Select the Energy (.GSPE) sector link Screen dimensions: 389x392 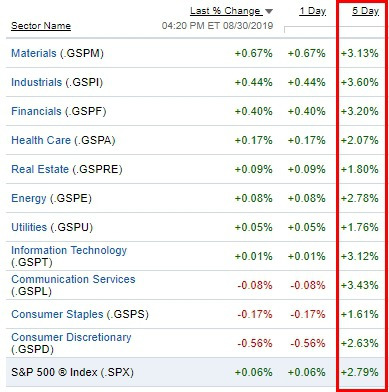click(51, 198)
